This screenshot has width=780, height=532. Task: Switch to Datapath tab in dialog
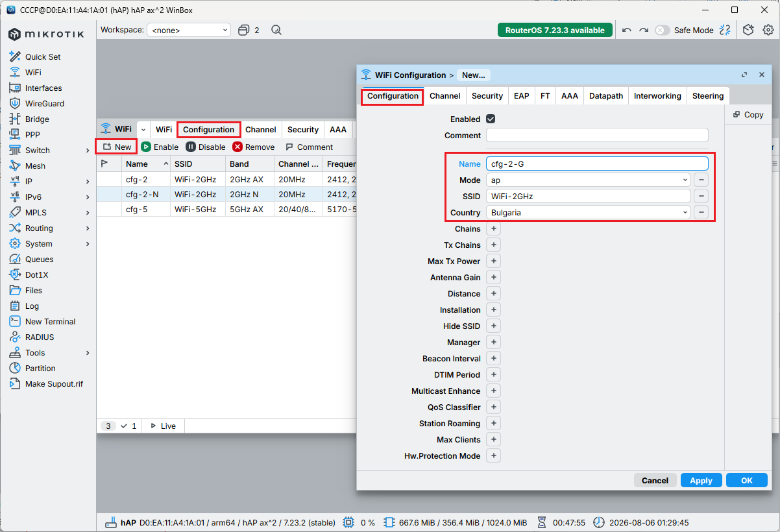(x=606, y=95)
